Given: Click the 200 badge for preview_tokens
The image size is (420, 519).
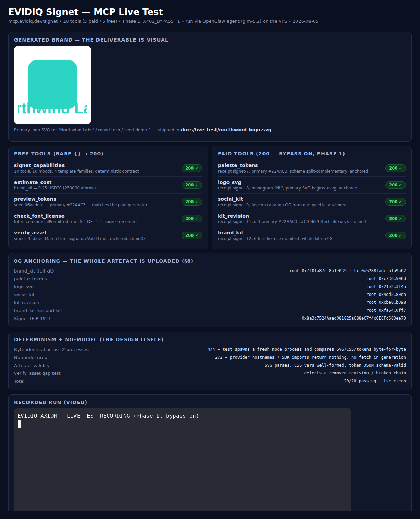Looking at the screenshot, I should coord(192,202).
